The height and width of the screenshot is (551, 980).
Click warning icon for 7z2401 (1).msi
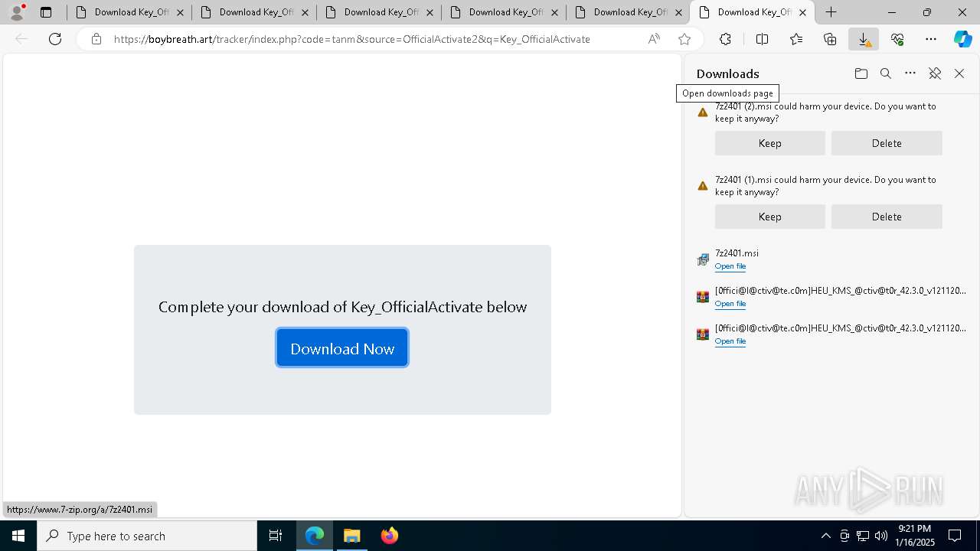pos(703,186)
